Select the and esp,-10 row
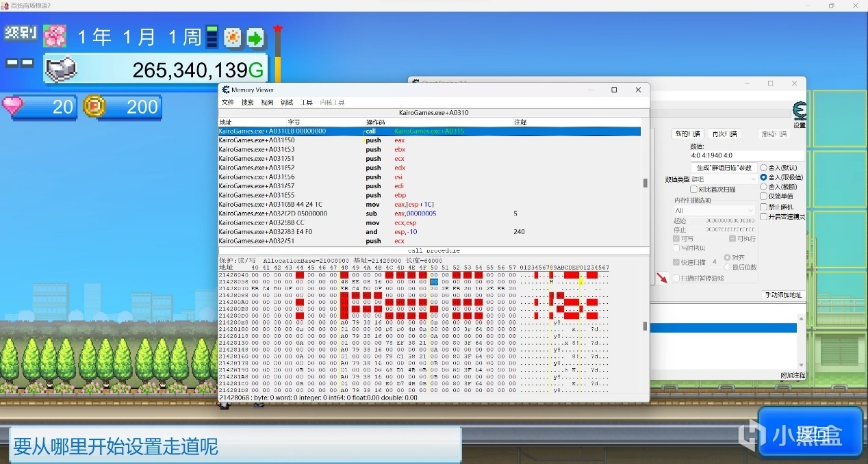The height and width of the screenshot is (464, 868). tap(429, 231)
